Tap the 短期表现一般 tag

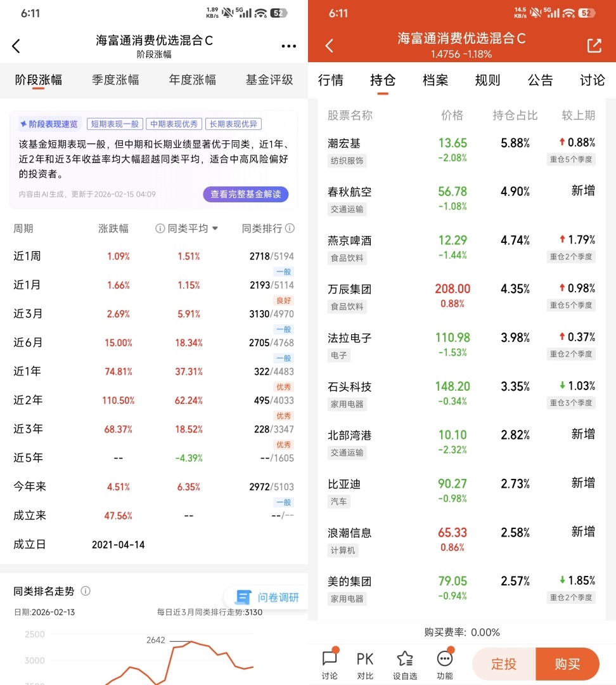pyautogui.click(x=115, y=124)
